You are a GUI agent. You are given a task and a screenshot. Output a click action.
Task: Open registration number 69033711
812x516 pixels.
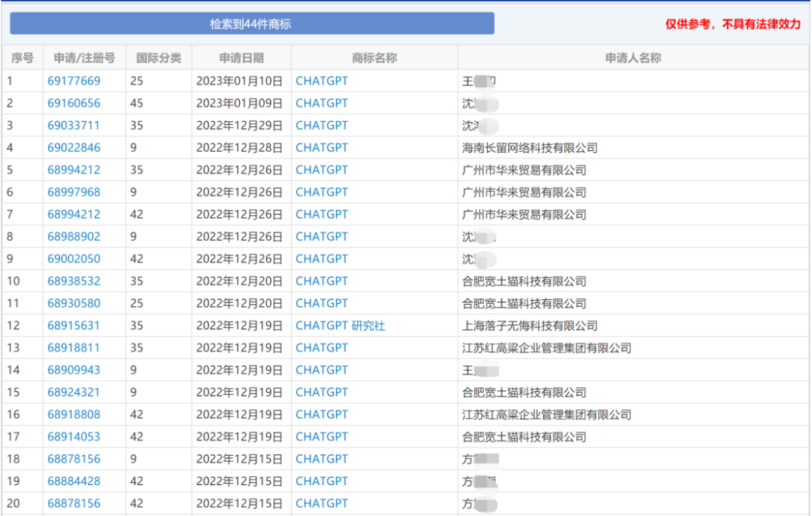pos(74,126)
